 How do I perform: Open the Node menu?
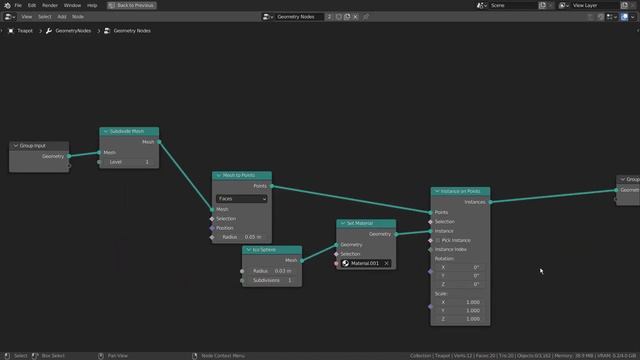(x=78, y=17)
